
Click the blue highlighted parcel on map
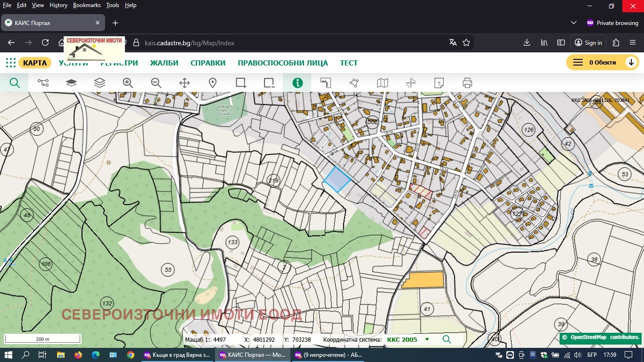[337, 180]
